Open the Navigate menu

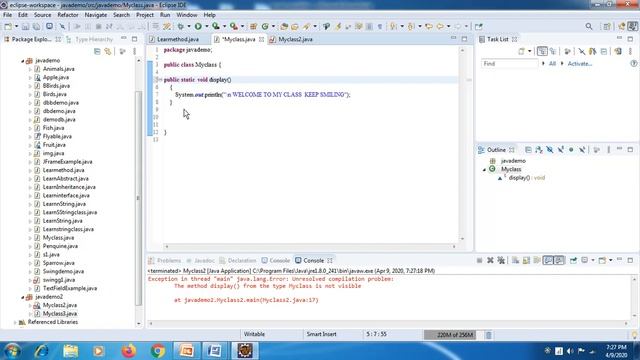coord(96,15)
